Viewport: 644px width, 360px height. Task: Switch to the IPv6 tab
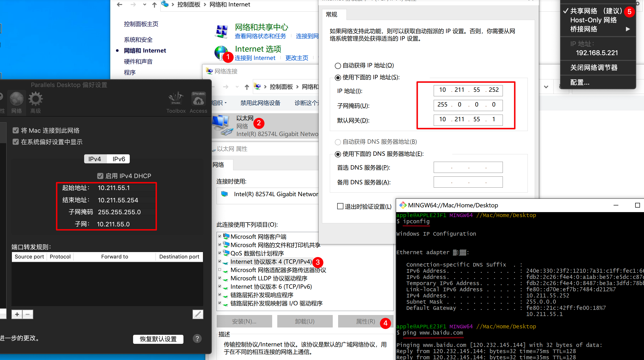(119, 159)
